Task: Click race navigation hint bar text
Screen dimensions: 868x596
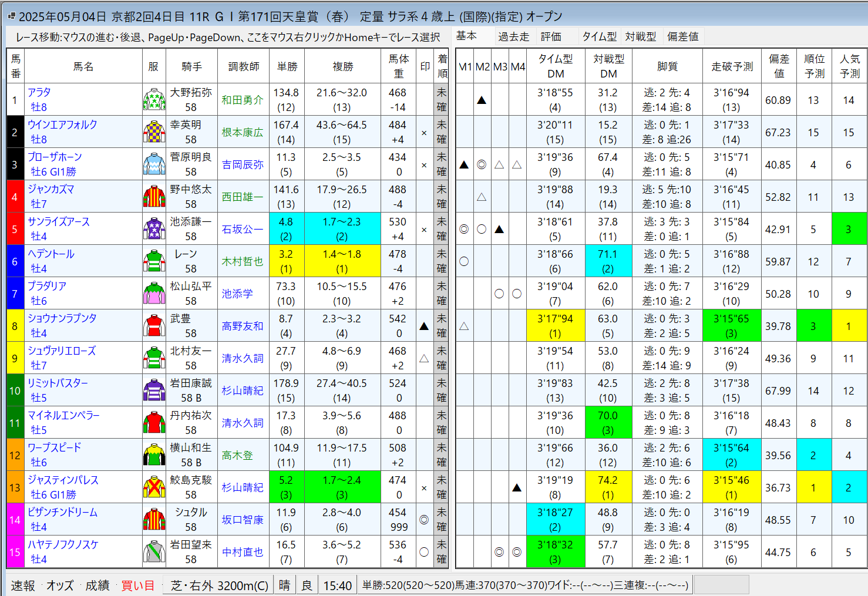Action: point(228,37)
